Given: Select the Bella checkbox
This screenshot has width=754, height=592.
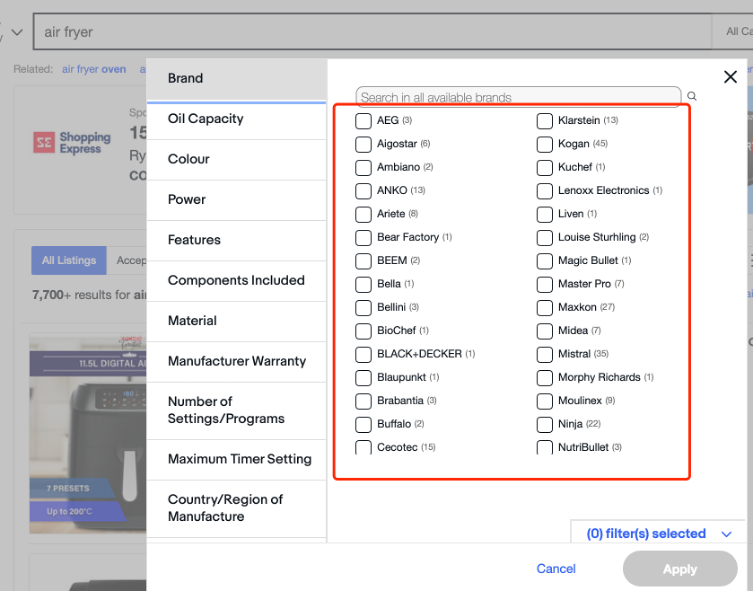Looking at the screenshot, I should pyautogui.click(x=363, y=284).
